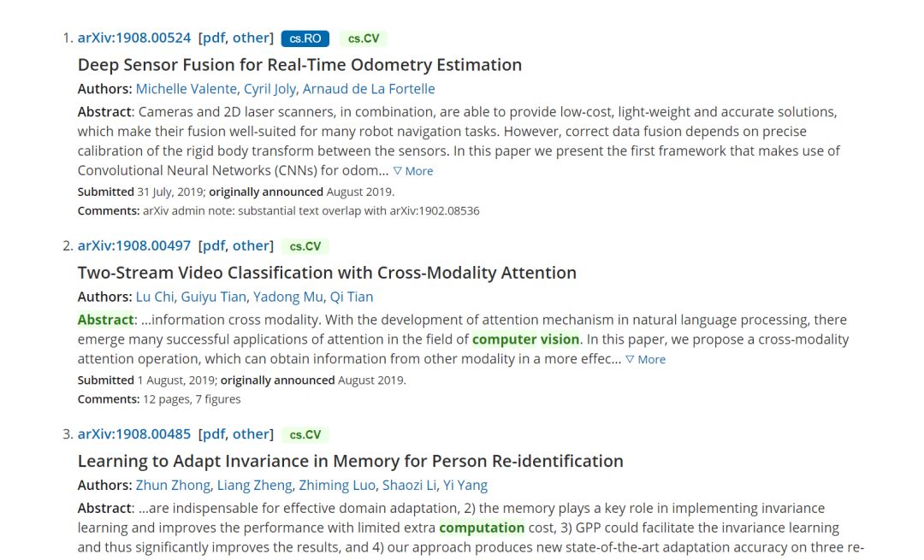This screenshot has height=560, width=924.
Task: Click highlighted 'computer vision' in second abstract
Action: tap(525, 339)
